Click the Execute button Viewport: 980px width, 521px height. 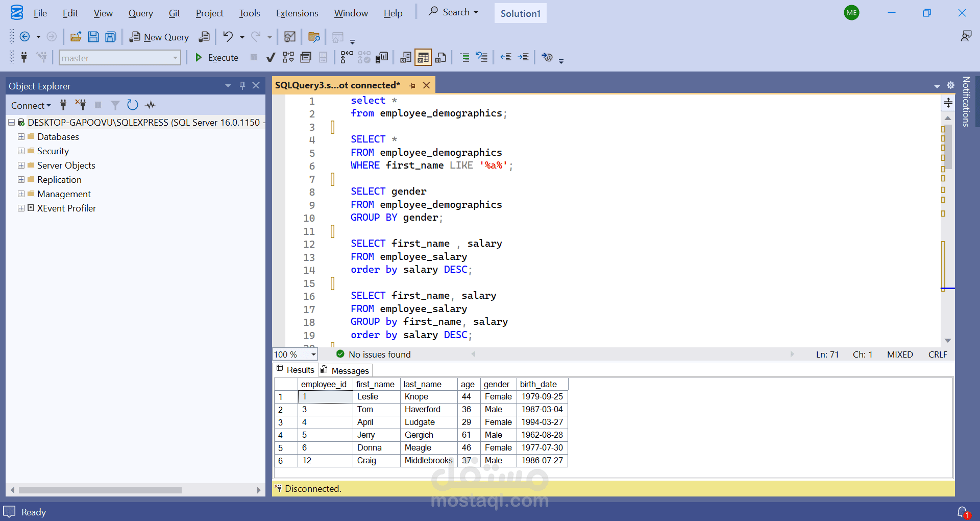pos(216,58)
